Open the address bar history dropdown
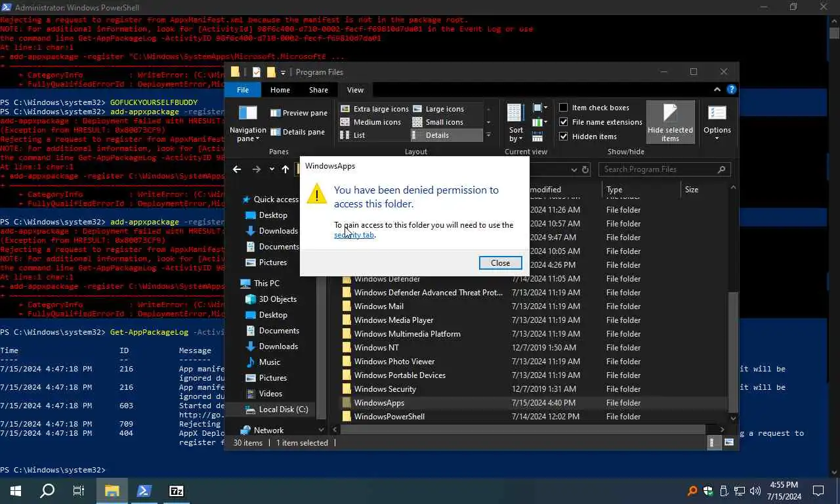840x504 pixels. click(x=574, y=169)
